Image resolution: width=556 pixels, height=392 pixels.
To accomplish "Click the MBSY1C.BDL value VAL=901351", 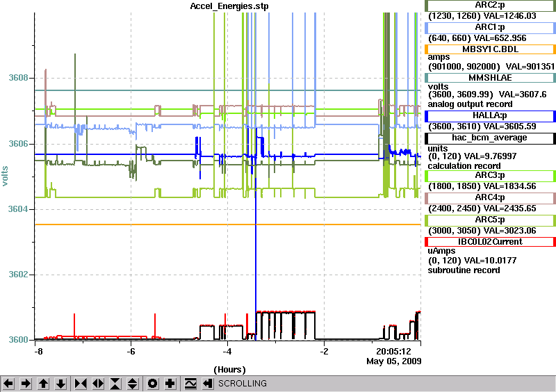I will (x=530, y=67).
